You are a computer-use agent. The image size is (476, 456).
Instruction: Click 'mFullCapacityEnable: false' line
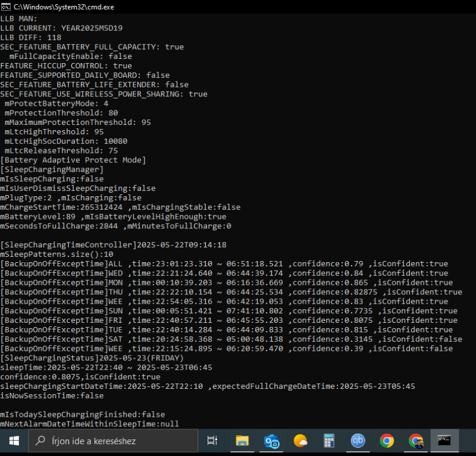coord(70,56)
